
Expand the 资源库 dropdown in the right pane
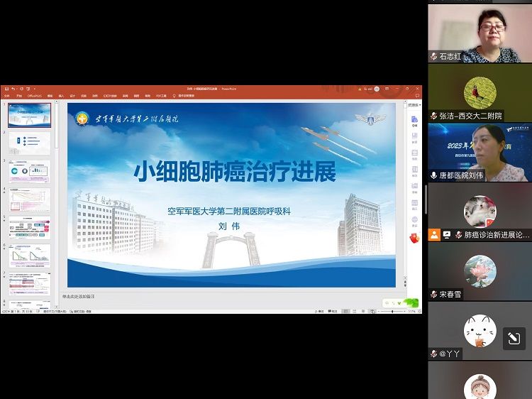pos(414,105)
